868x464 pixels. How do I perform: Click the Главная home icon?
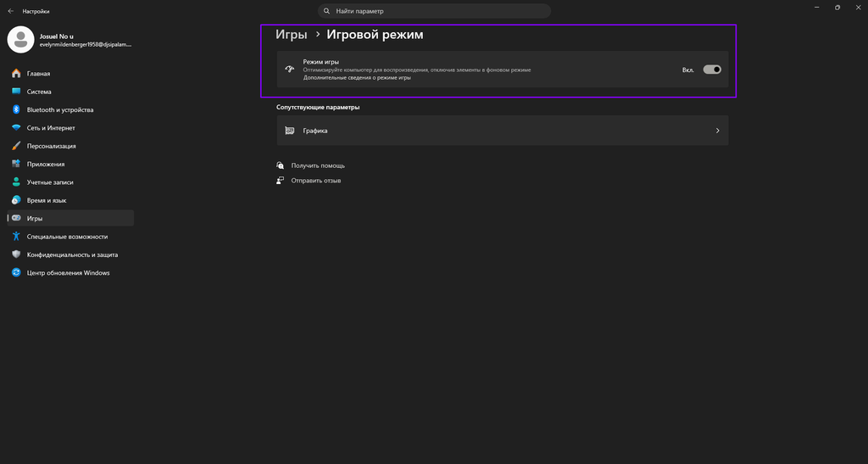tap(16, 73)
